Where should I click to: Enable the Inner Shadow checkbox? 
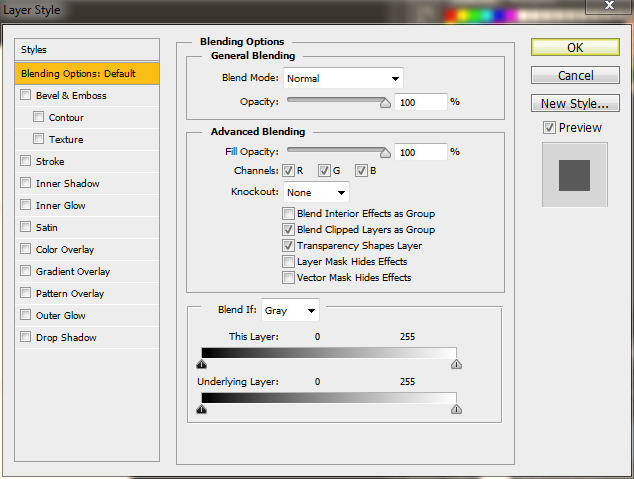[25, 183]
